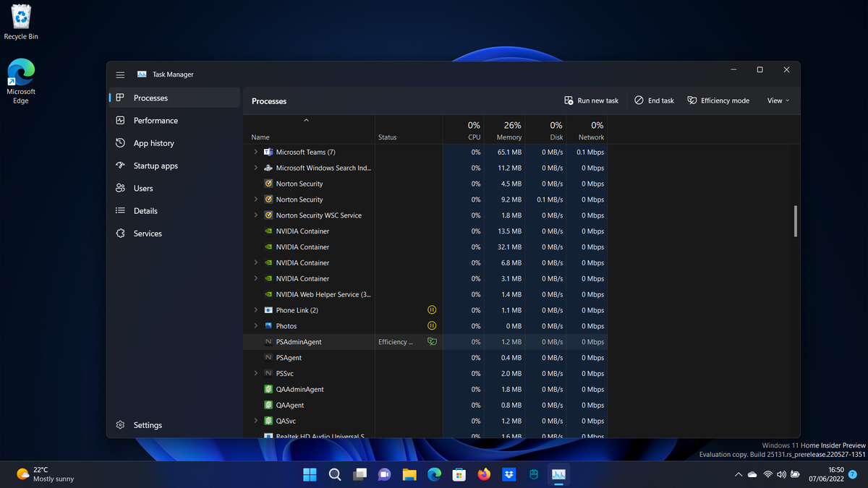Click the Run new task button
868x488 pixels.
click(591, 100)
